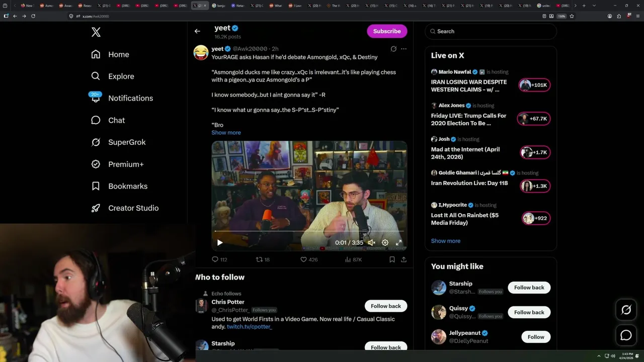This screenshot has height=362, width=644.
Task: Bookmark yeet's post
Action: point(392,259)
